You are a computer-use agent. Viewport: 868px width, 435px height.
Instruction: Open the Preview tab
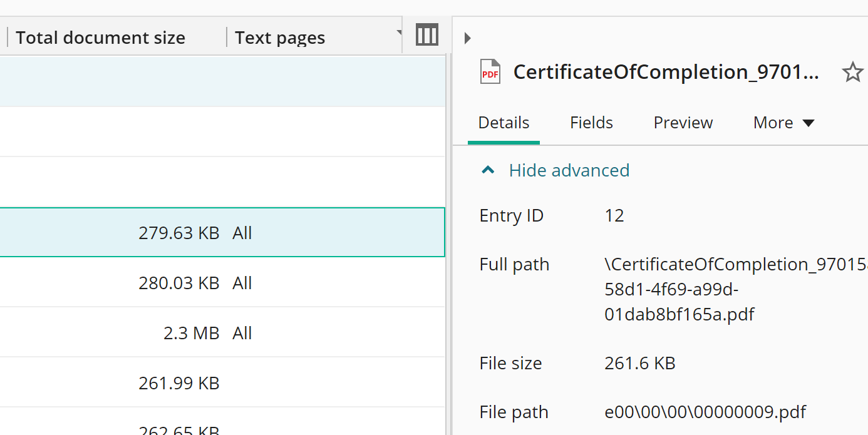click(x=683, y=123)
